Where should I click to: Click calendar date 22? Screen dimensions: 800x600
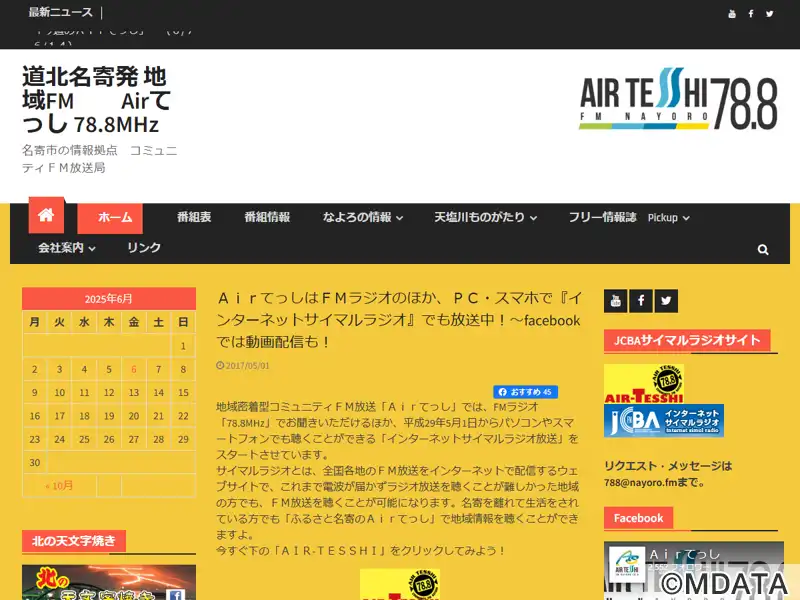183,416
